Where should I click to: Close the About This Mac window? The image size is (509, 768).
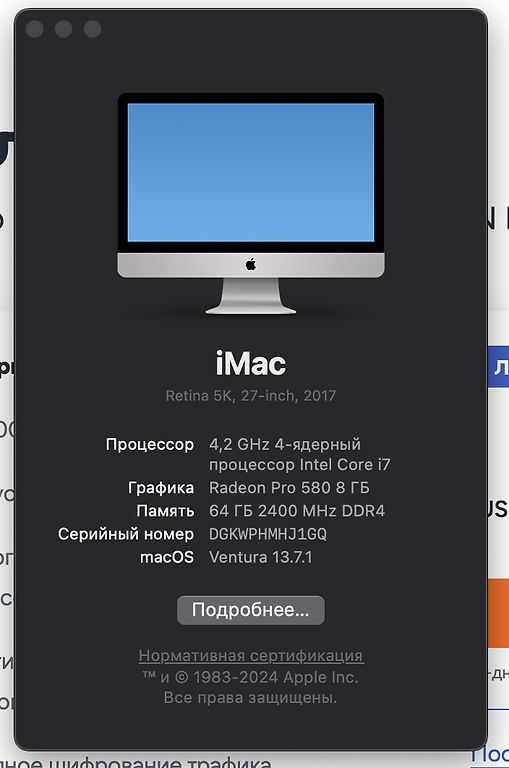coord(34,29)
